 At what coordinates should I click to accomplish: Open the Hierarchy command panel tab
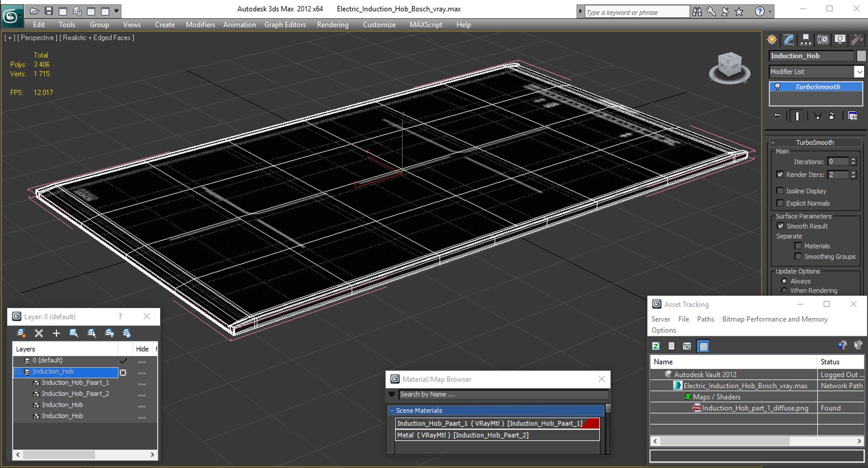pyautogui.click(x=806, y=40)
